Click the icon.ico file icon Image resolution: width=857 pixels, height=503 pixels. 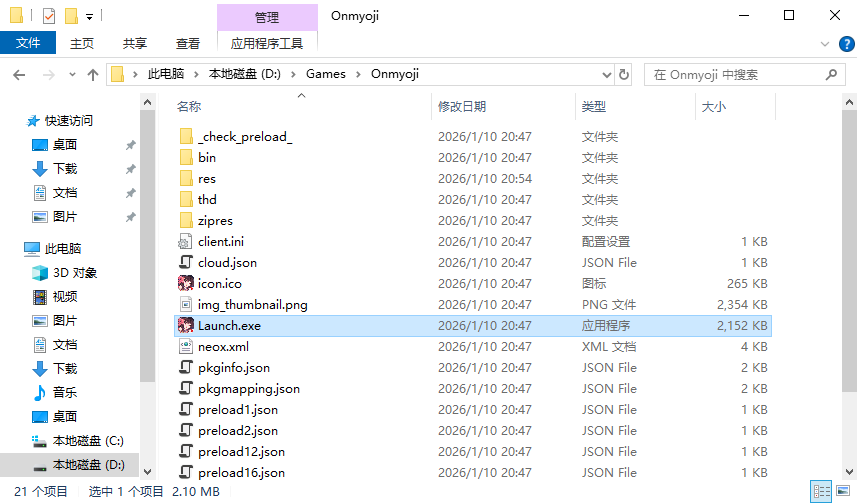coord(186,284)
